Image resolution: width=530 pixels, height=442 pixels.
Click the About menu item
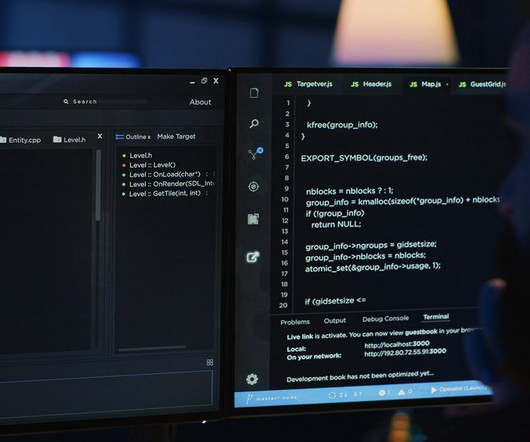(x=200, y=102)
